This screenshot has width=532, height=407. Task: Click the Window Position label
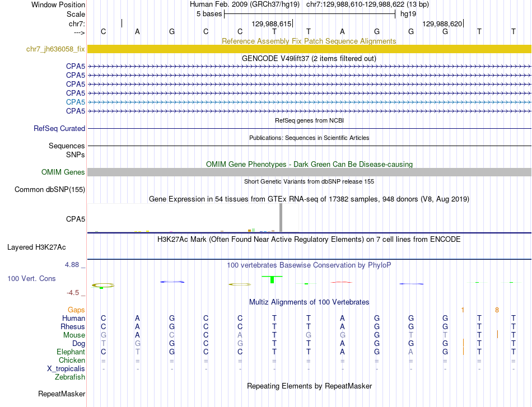58,4
